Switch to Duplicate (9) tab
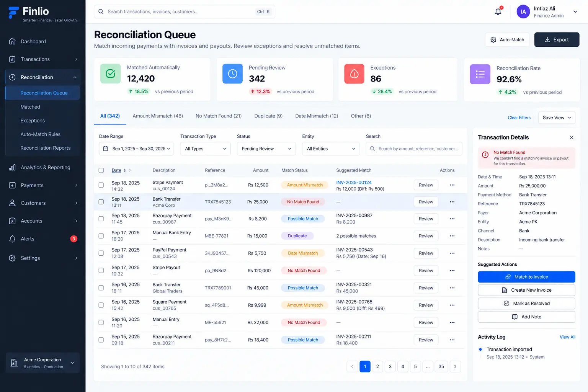 click(268, 116)
